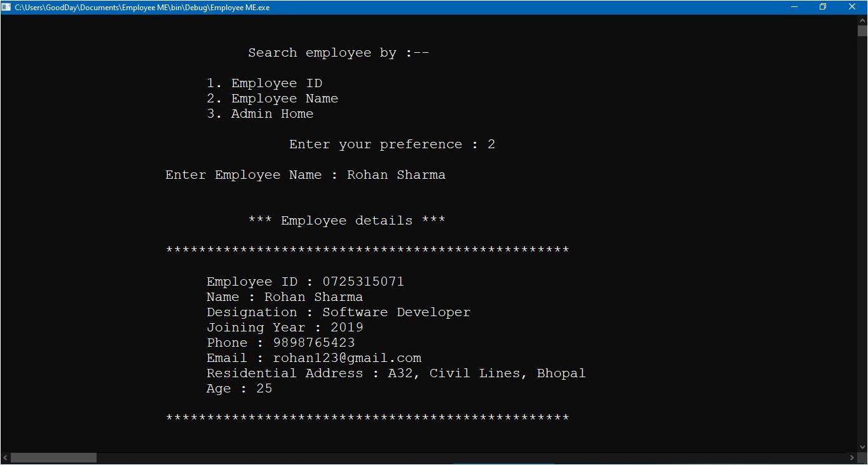Click the 'Joining Year : 2019' line
The image size is (868, 465).
[x=285, y=328]
